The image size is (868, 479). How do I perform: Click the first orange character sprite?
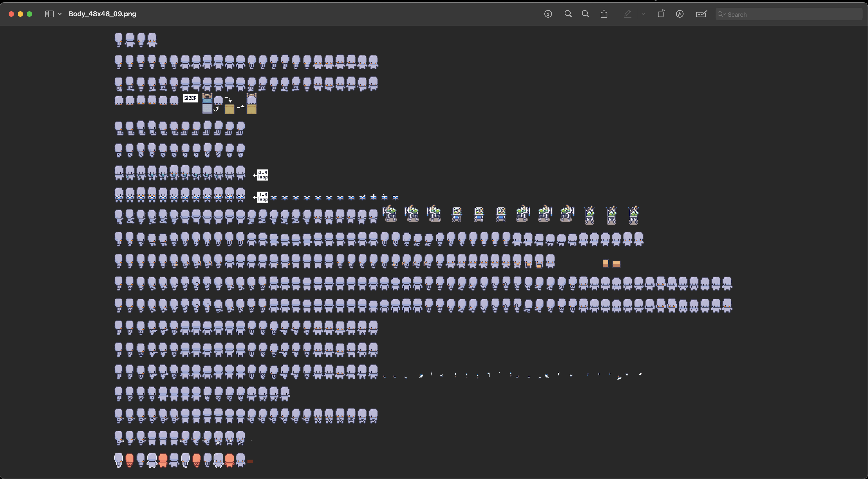129,460
